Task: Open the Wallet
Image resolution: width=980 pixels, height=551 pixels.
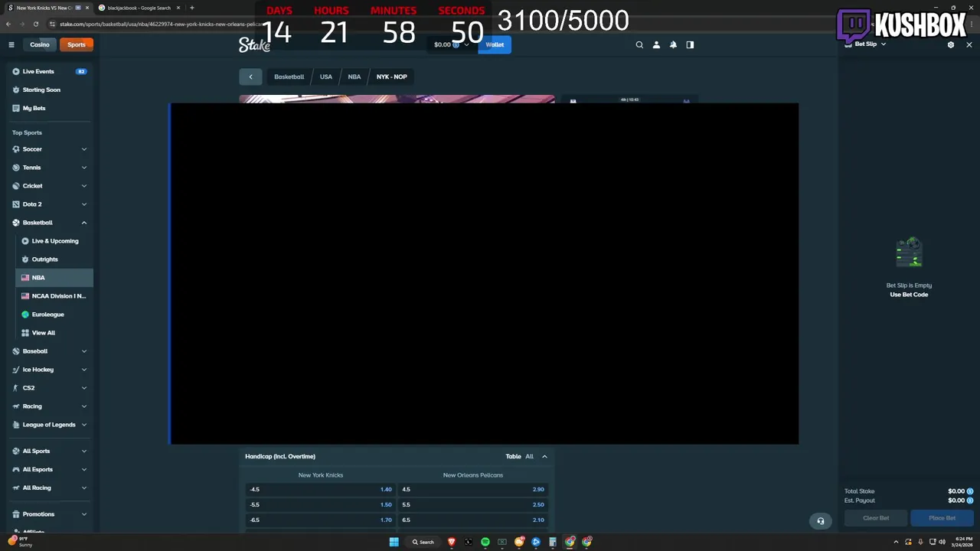Action: click(x=495, y=44)
